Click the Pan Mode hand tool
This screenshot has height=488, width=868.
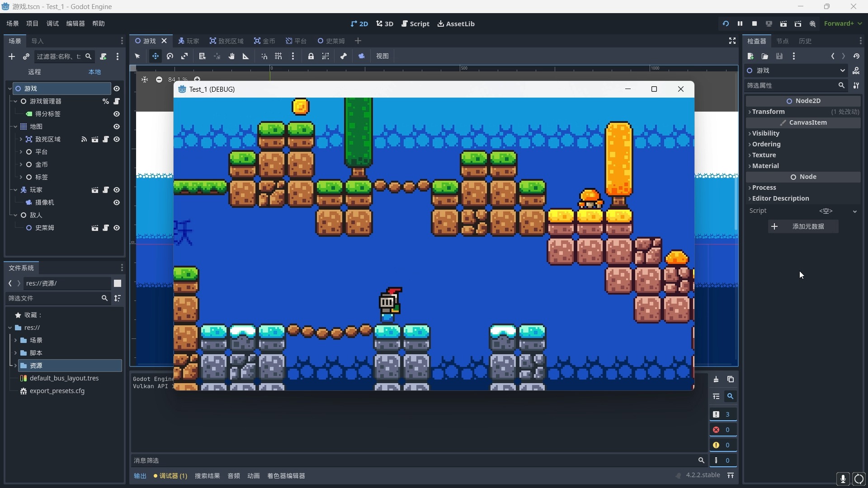coord(231,56)
